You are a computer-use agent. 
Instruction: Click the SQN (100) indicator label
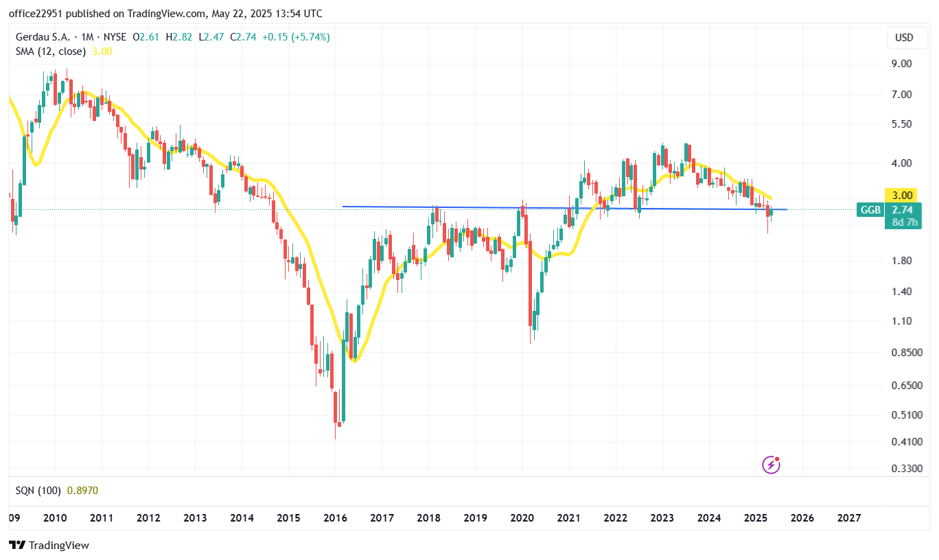tap(38, 491)
